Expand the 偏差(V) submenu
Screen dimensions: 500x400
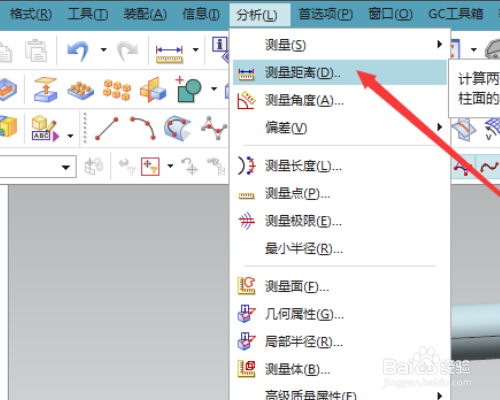tap(340, 127)
